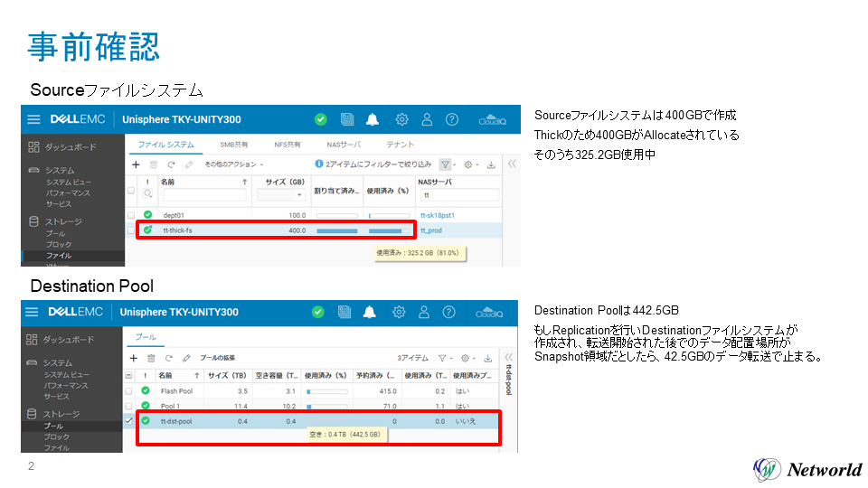The width and height of the screenshot is (868, 488).
Task: Open filter funnel dropdown in Source window toolbar
Action: (x=447, y=164)
